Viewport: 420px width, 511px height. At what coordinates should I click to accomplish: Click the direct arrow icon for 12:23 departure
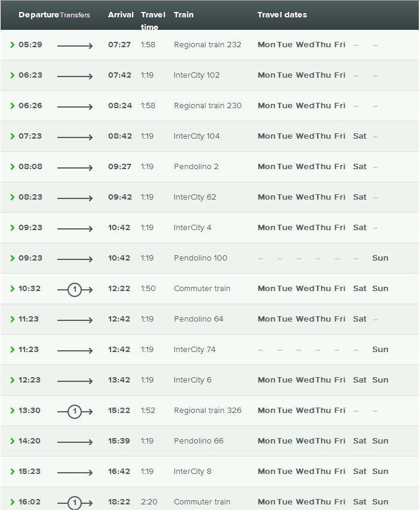75,381
